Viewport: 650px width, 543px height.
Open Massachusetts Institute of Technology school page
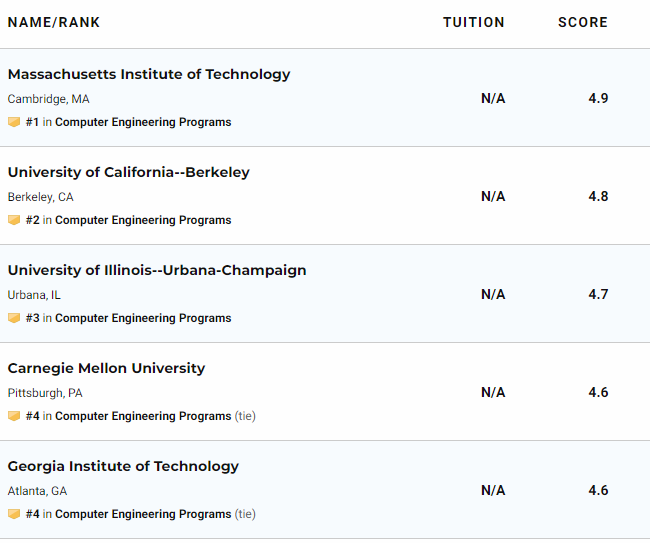pos(149,74)
